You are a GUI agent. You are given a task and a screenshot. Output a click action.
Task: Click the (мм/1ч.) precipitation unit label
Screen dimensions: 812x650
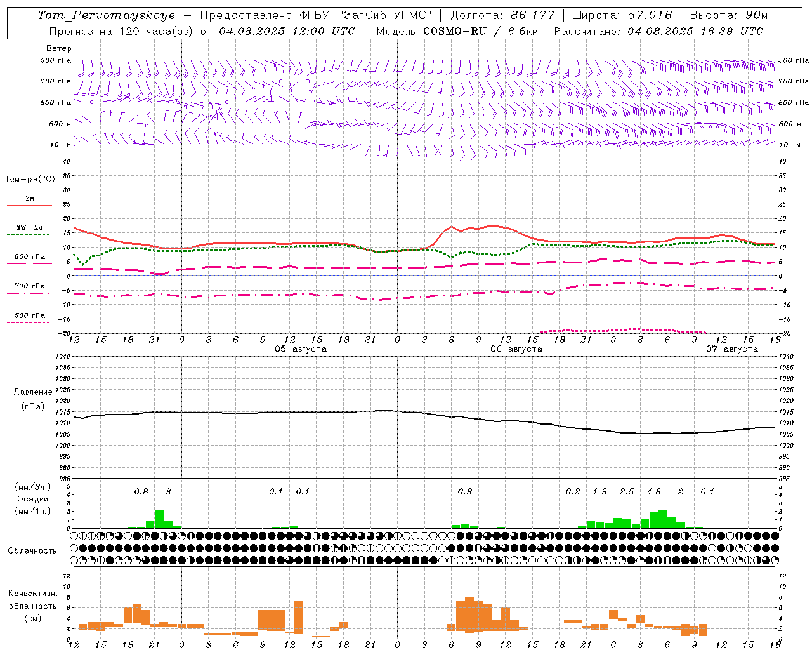(x=33, y=511)
